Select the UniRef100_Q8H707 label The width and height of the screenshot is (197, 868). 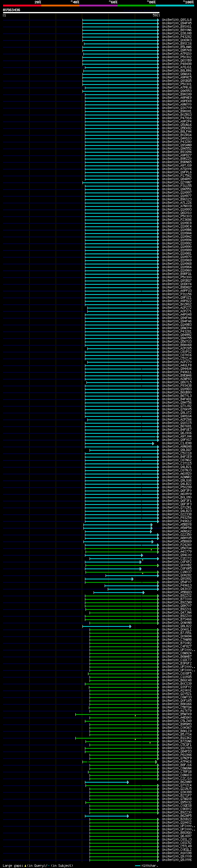tap(177, 606)
